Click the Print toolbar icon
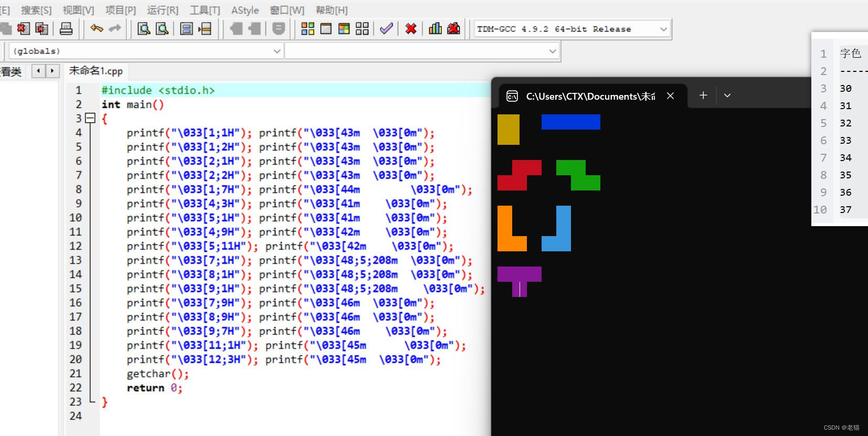Screen dimensions: 868x436 click(66, 29)
